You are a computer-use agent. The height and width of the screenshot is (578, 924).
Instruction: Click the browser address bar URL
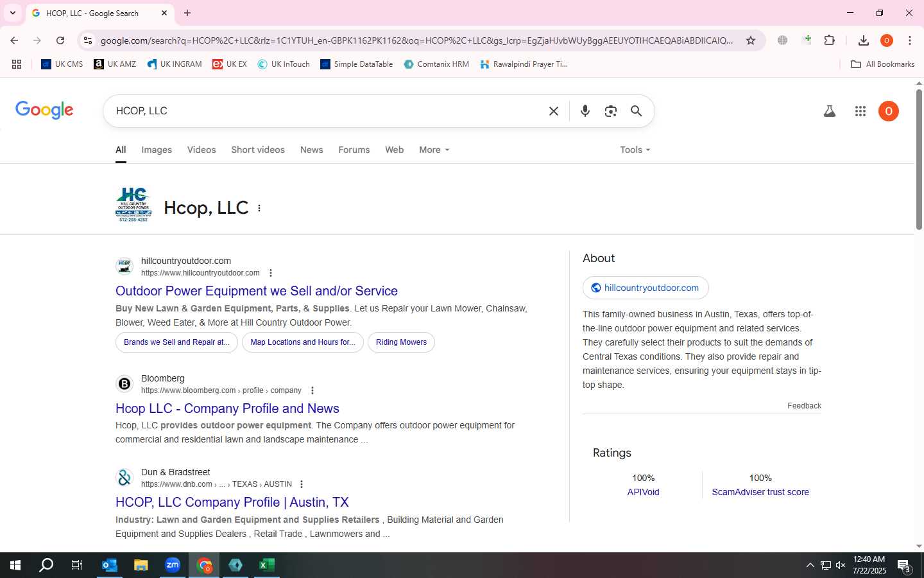coord(416,40)
